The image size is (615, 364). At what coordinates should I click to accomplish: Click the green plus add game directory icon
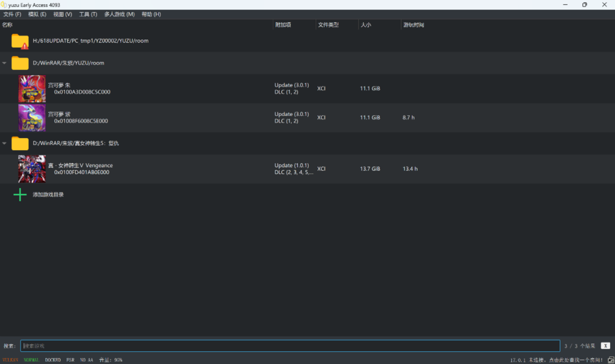(x=20, y=195)
